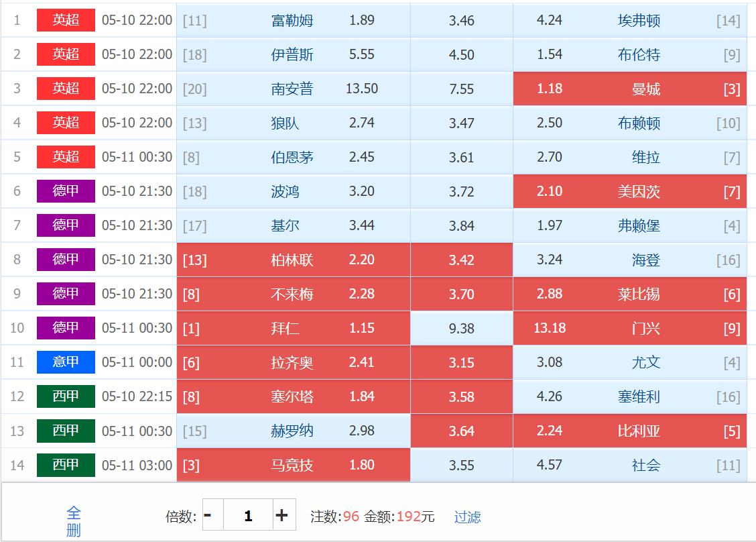Deselect draw odds 3.70 for 不来梅 match
The image size is (756, 542).
tap(461, 294)
